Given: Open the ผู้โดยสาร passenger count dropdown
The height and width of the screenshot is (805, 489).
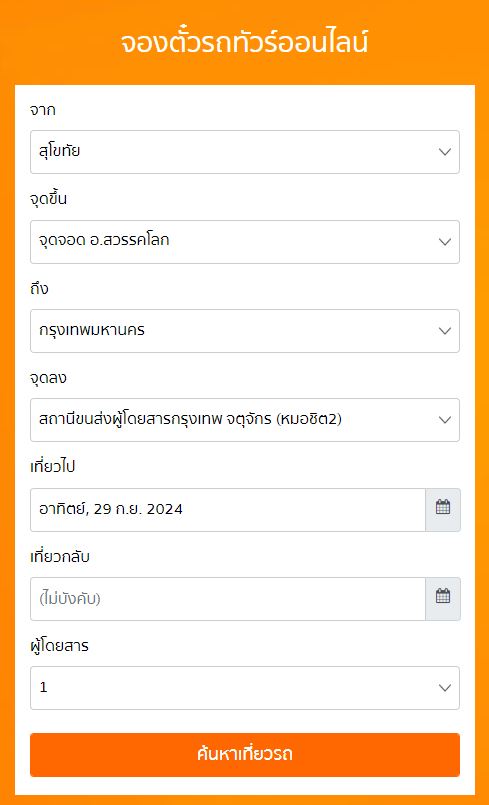Looking at the screenshot, I should coord(245,688).
